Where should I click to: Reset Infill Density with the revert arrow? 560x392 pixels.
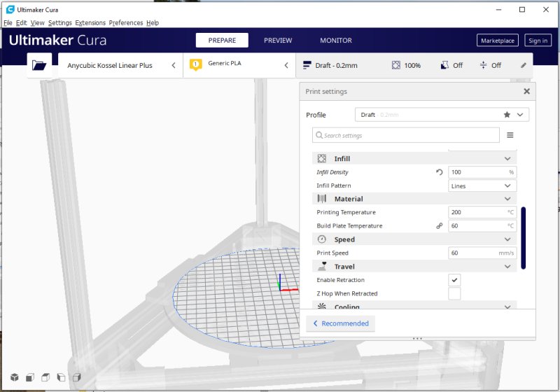(440, 172)
